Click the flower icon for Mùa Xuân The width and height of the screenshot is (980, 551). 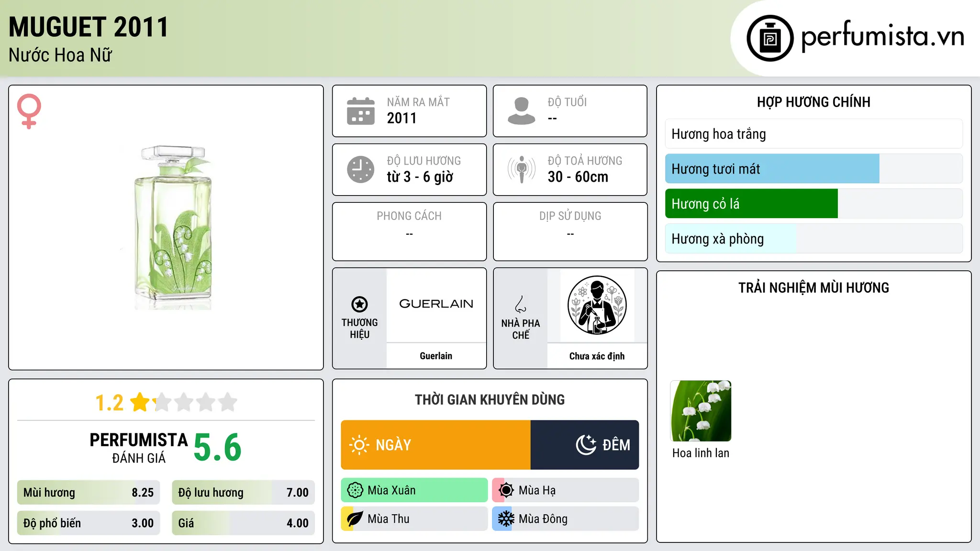(x=355, y=490)
